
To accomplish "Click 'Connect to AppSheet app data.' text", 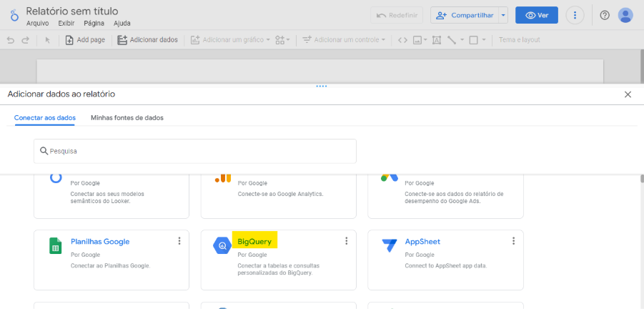I will click(x=446, y=266).
